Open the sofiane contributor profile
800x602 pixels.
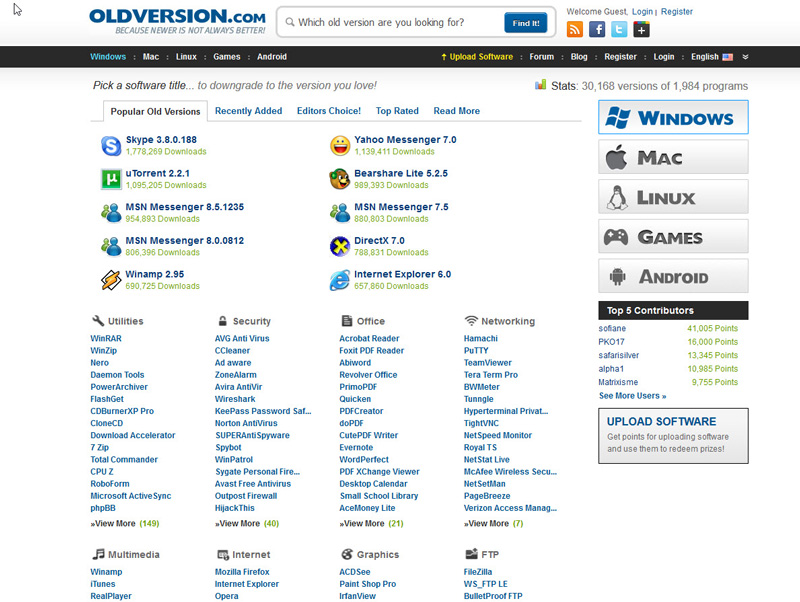point(612,329)
